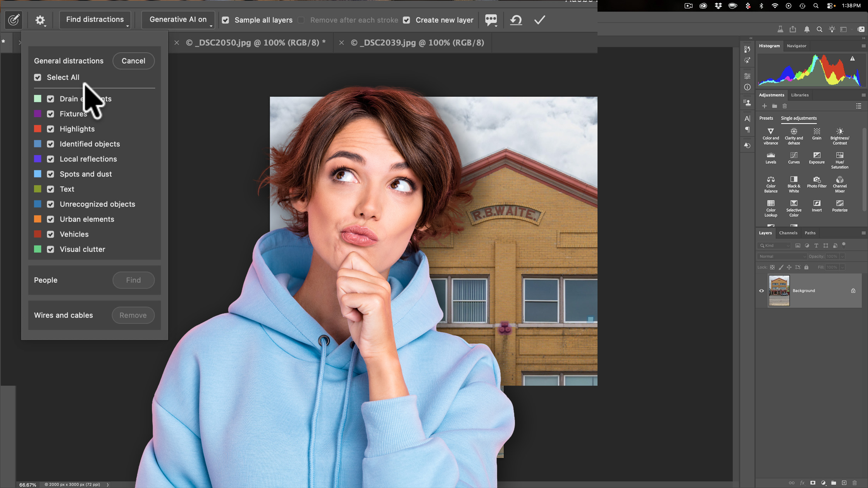This screenshot has height=488, width=868.
Task: Switch to the Channels tab
Action: click(789, 233)
